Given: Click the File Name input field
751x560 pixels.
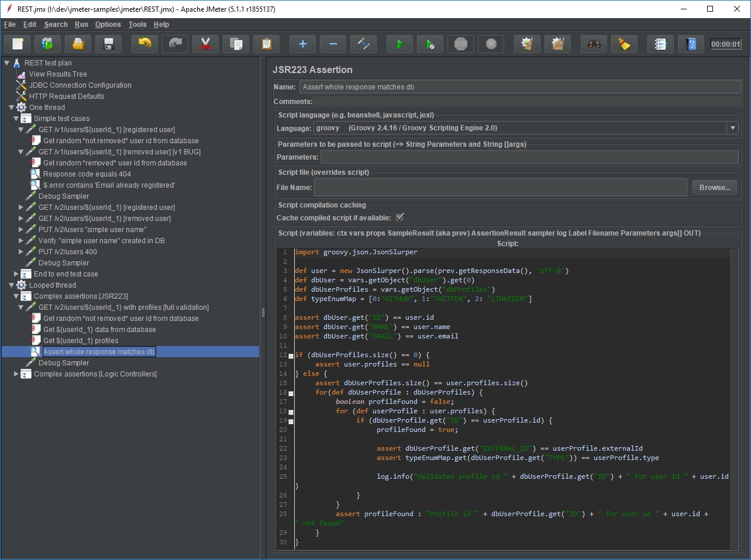Looking at the screenshot, I should tap(501, 188).
